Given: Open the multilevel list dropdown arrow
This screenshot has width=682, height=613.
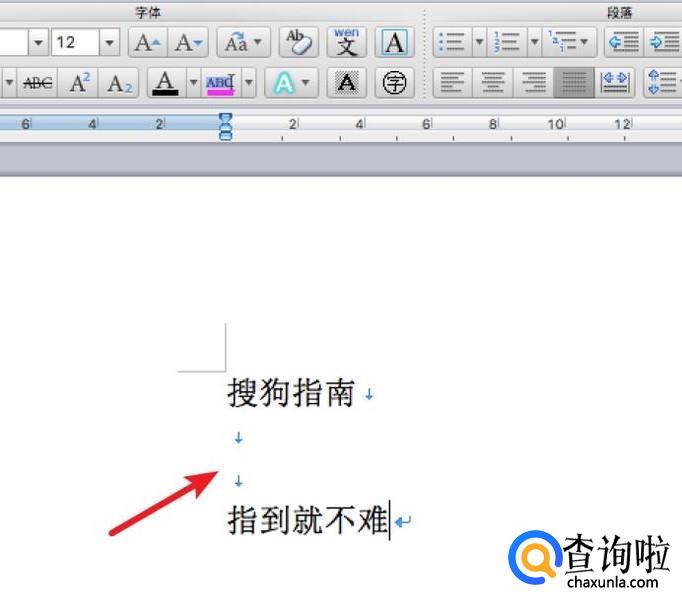Looking at the screenshot, I should (585, 42).
